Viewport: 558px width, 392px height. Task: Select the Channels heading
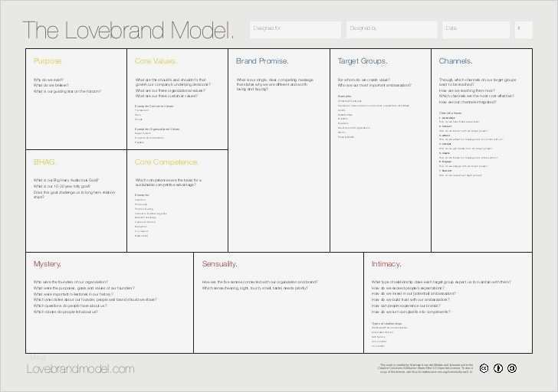point(455,61)
